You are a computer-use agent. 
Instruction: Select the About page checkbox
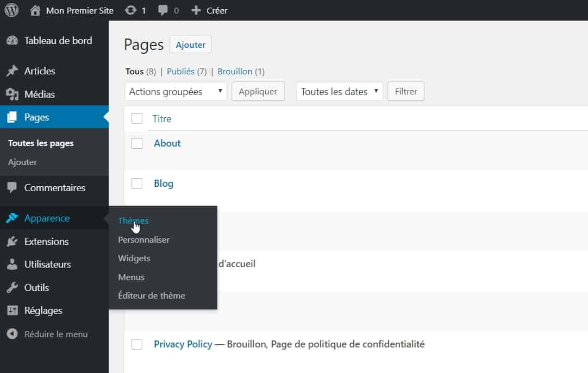click(137, 143)
